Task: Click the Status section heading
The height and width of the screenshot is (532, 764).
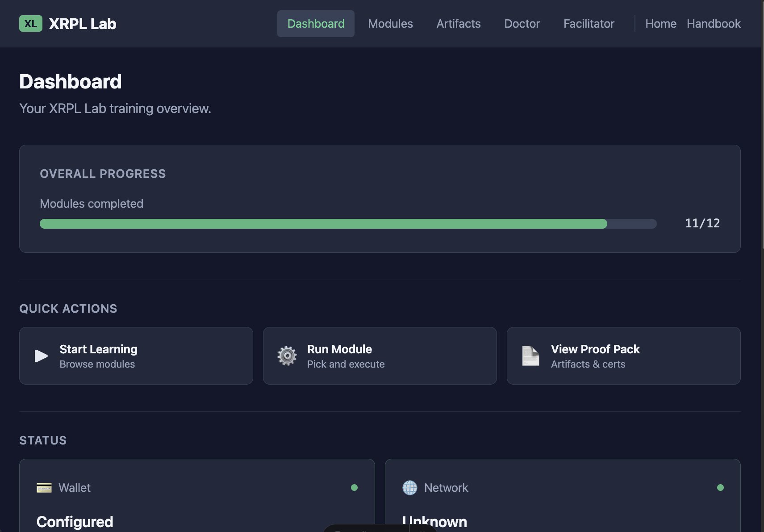Action: tap(43, 440)
